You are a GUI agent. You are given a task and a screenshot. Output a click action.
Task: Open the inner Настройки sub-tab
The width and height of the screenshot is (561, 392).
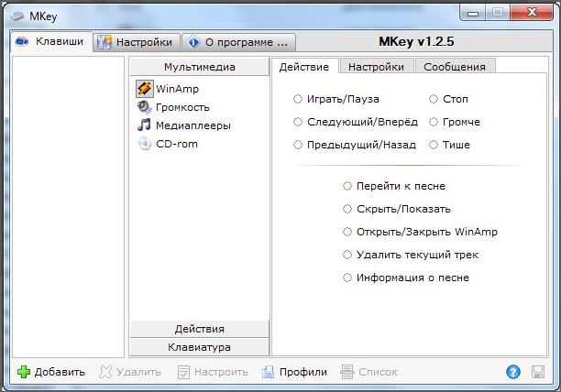click(376, 67)
